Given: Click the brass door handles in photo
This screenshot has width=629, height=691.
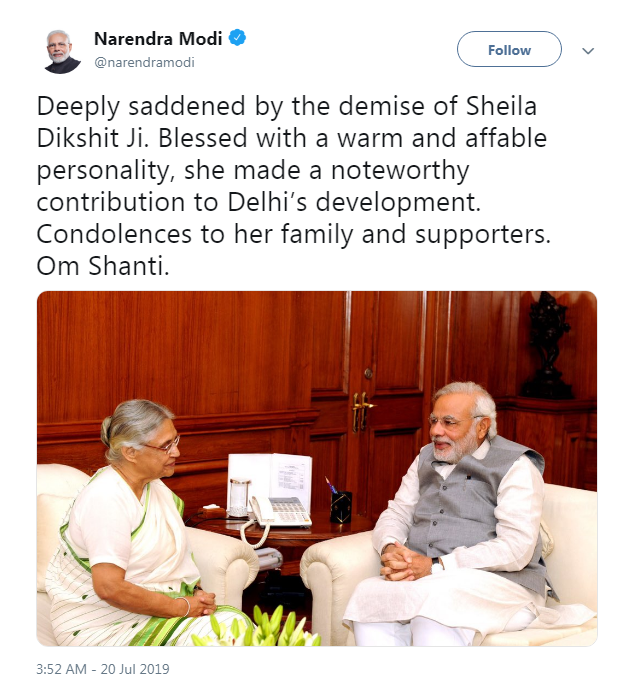Looking at the screenshot, I should (x=362, y=411).
